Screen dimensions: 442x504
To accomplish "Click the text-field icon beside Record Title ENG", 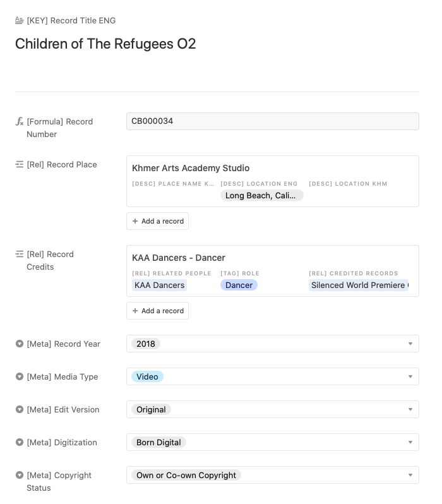I will click(x=20, y=20).
